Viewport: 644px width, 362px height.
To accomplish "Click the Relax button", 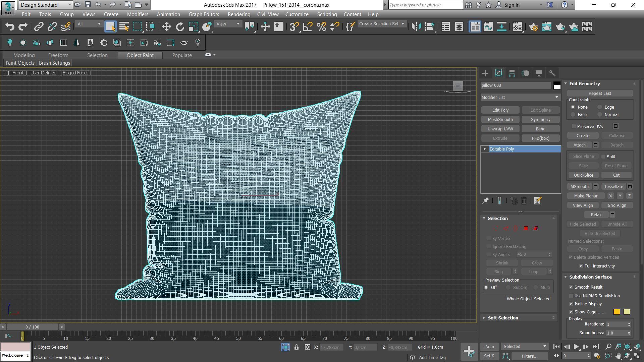I will click(596, 215).
